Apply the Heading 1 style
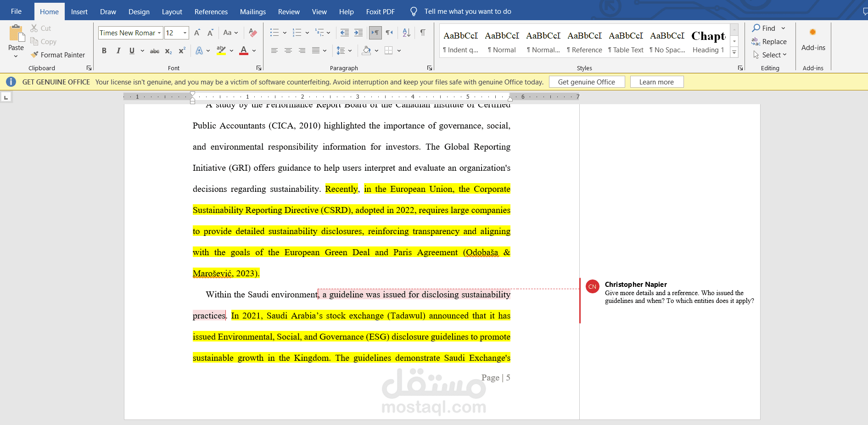The height and width of the screenshot is (425, 868). [x=707, y=41]
